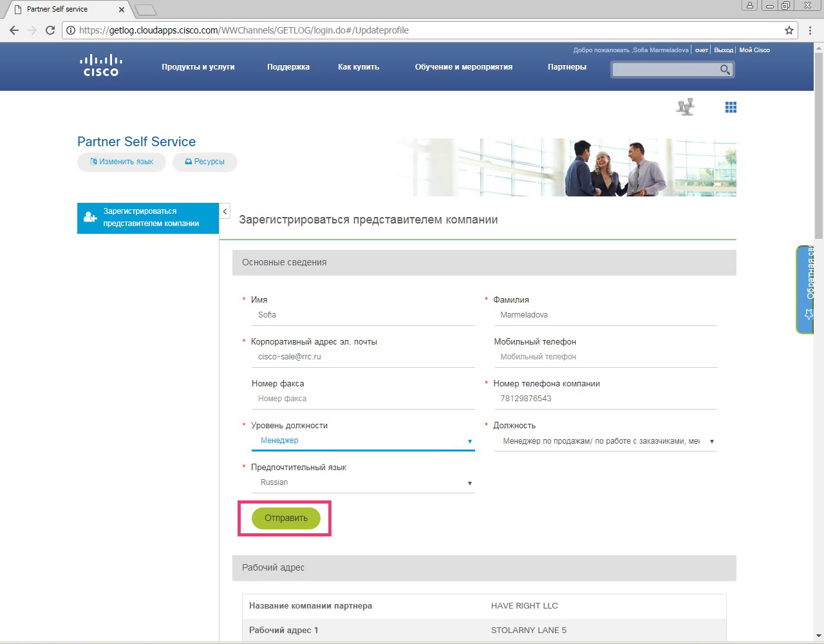
Task: Click the business people banner image
Action: (566, 167)
